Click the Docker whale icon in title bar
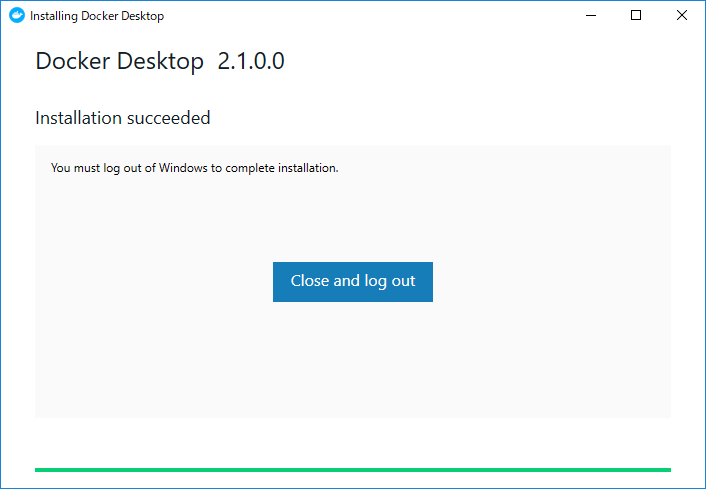Screen dimensions: 707x489 [x=17, y=15]
